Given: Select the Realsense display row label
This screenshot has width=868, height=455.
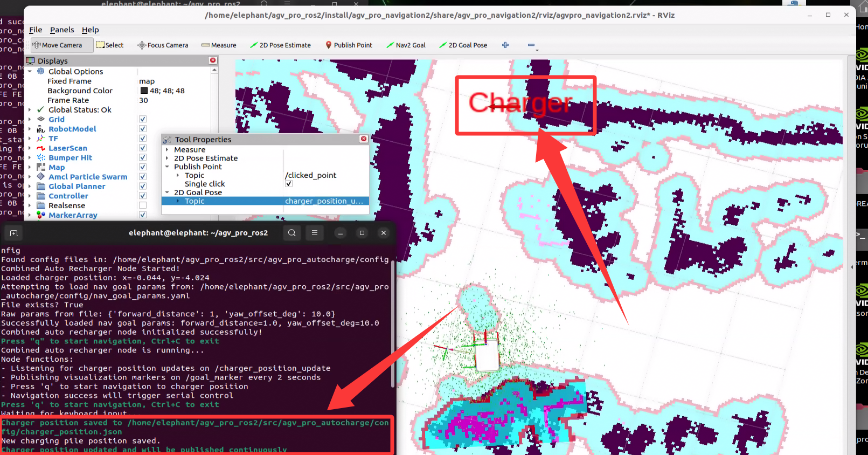Looking at the screenshot, I should point(67,205).
